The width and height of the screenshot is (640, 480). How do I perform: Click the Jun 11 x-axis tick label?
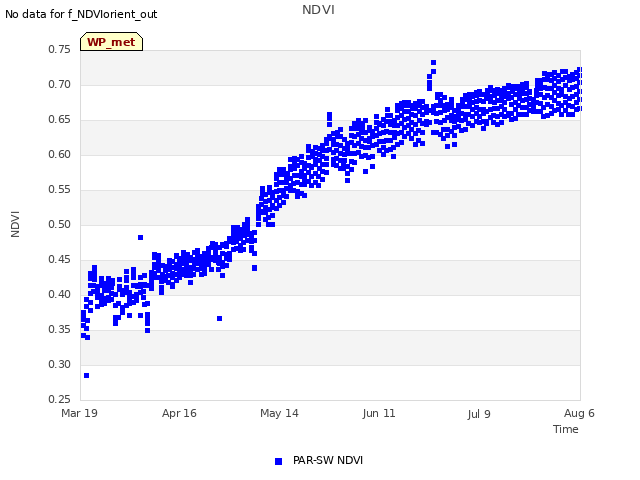point(379,413)
